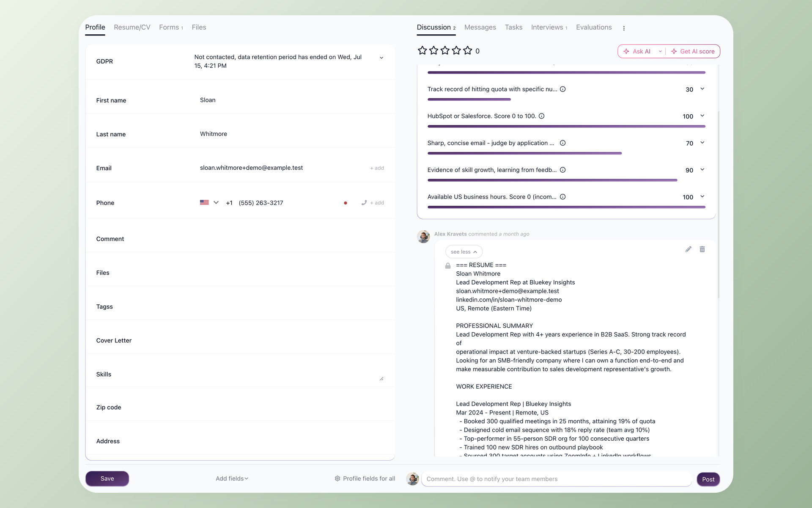Click the linkedin.com/in/sloan-whitmore-demo text
This screenshot has height=508, width=812.
click(x=509, y=300)
